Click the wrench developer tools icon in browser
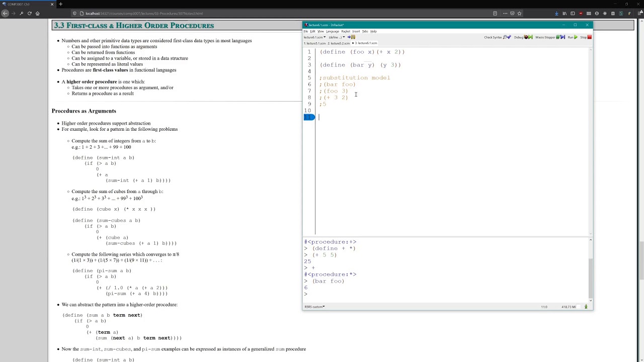644x362 pixels. pos(21,14)
